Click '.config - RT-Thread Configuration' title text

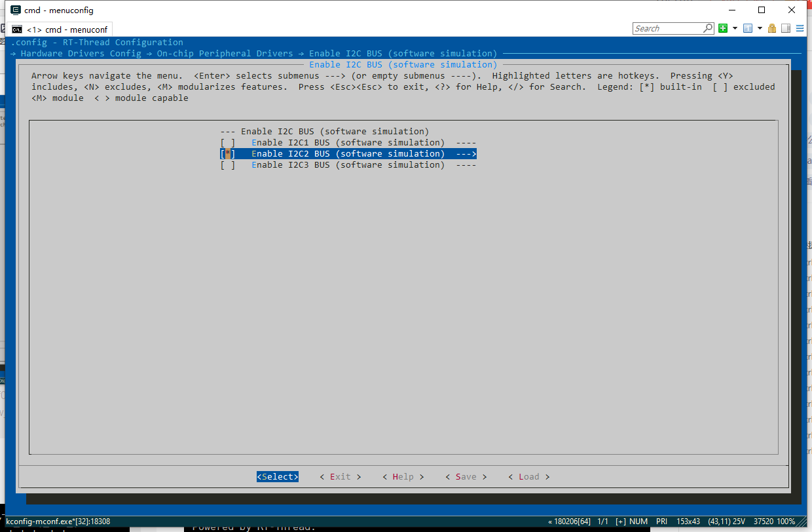[x=97, y=42]
